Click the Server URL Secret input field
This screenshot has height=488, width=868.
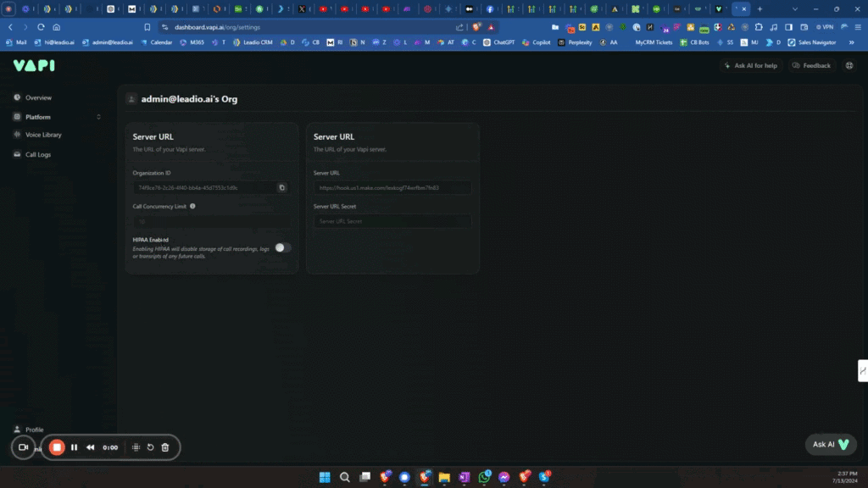392,221
